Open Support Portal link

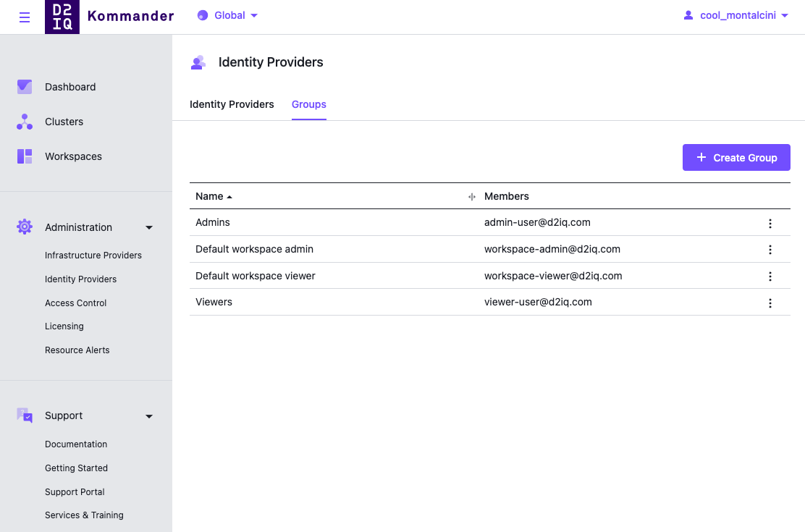75,491
